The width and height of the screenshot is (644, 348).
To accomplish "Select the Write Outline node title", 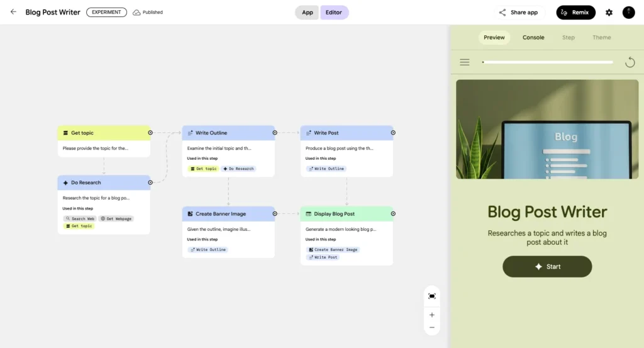I will tap(211, 133).
